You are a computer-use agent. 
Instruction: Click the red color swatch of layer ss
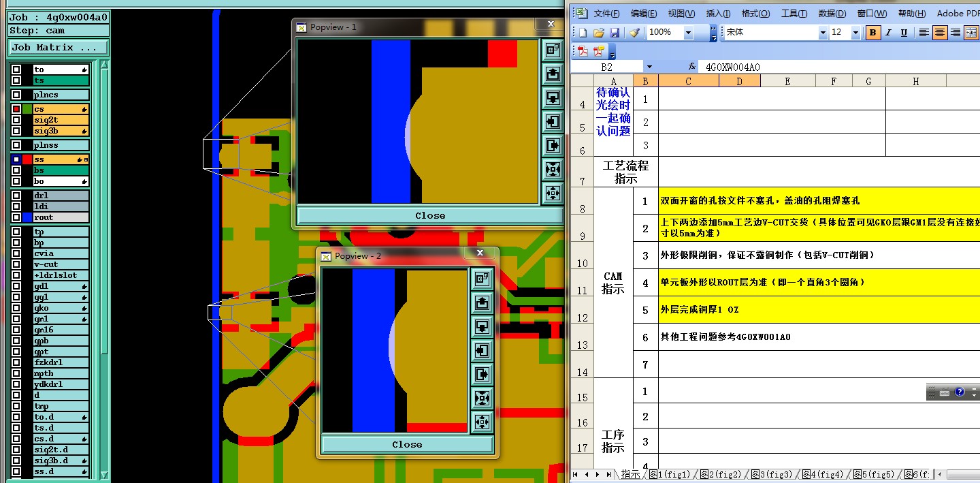coord(27,159)
